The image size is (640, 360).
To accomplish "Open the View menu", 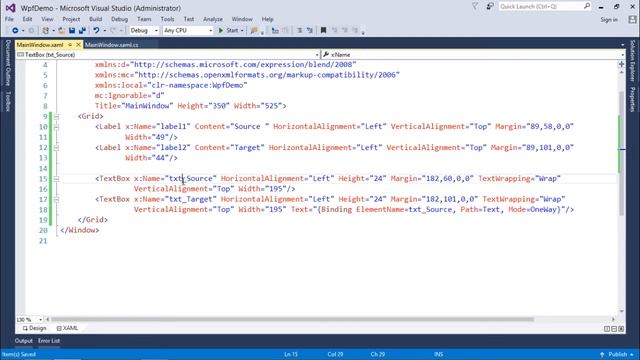I will 47,19.
